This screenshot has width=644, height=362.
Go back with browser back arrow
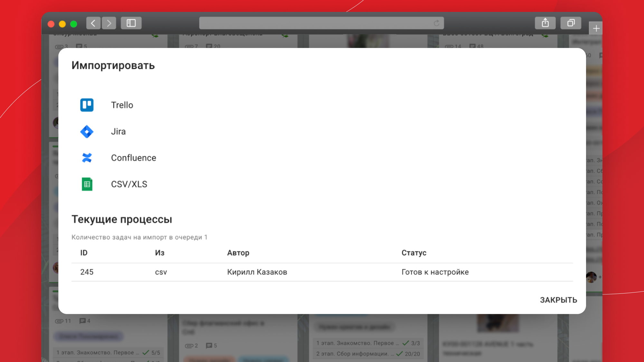point(93,23)
